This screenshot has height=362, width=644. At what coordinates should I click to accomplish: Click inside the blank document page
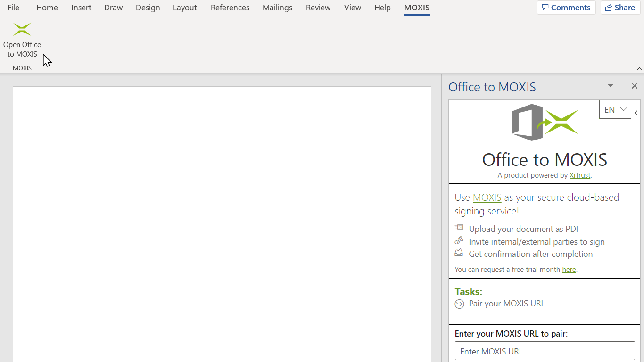(x=222, y=224)
